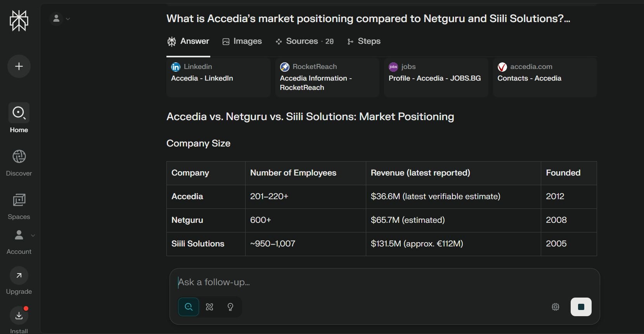Click the Company column header
This screenshot has height=334, width=644.
click(206, 173)
